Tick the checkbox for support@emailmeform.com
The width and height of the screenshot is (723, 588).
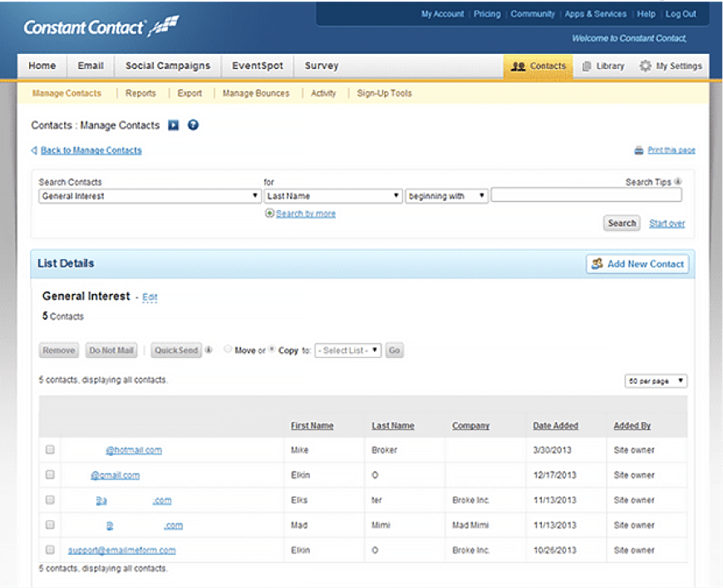[50, 550]
